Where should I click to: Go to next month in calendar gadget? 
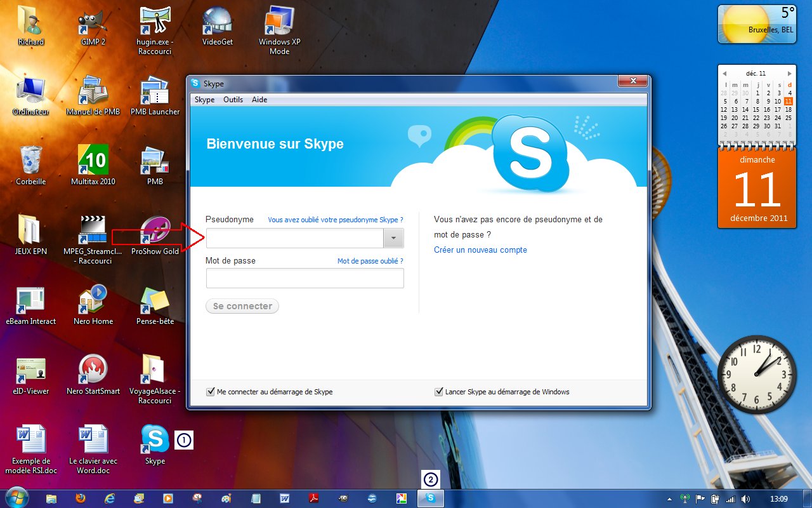click(x=790, y=73)
